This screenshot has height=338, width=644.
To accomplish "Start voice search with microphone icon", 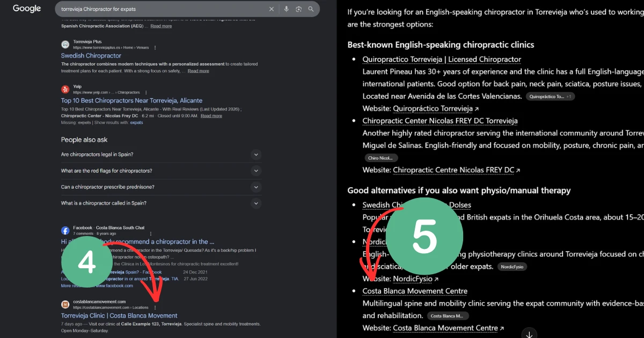I will click(287, 9).
